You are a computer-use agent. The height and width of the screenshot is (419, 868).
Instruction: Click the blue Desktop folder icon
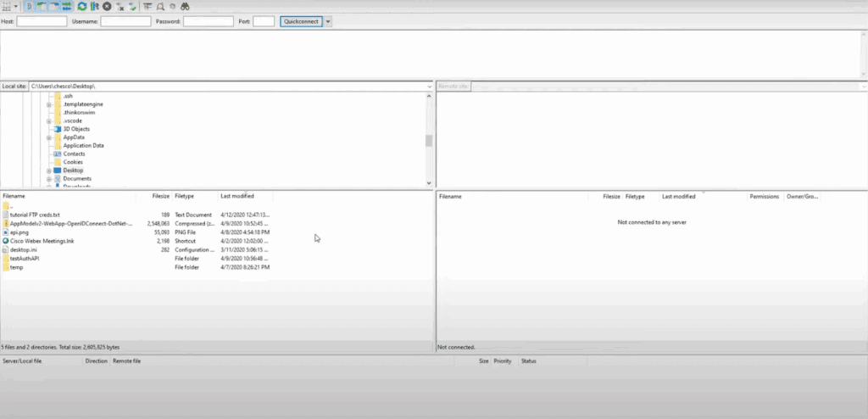coord(58,170)
